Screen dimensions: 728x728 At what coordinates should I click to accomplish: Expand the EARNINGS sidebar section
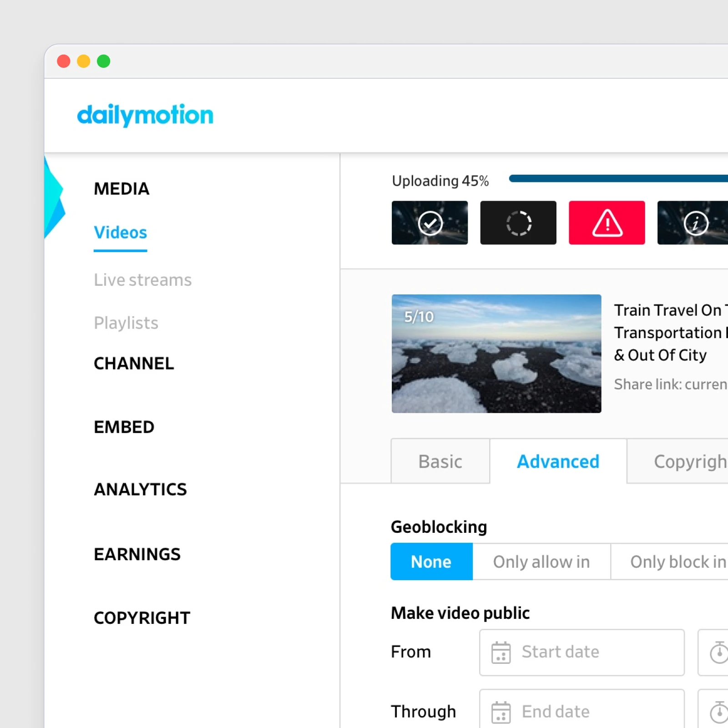click(x=137, y=554)
